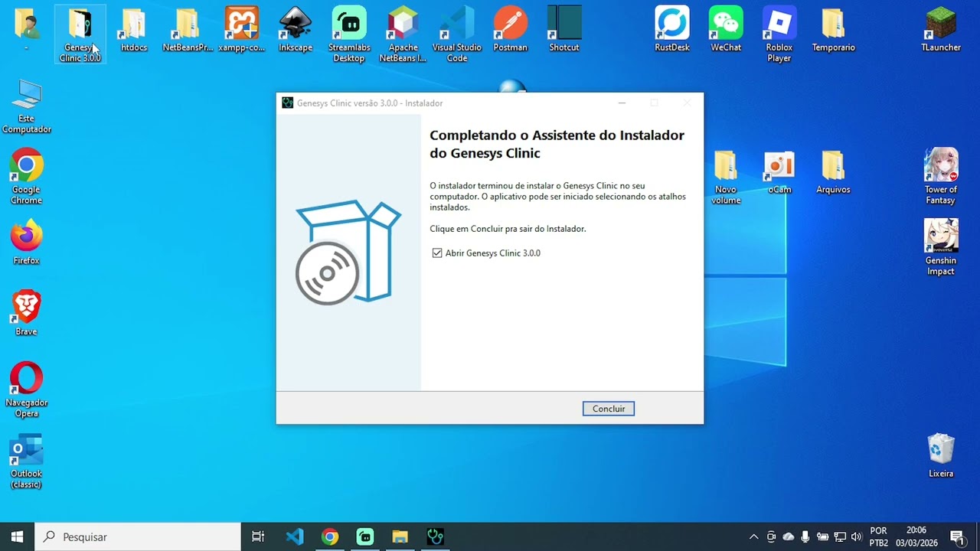Switch input language POR PTB2
Viewport: 980px width, 551px height.
[x=879, y=537]
